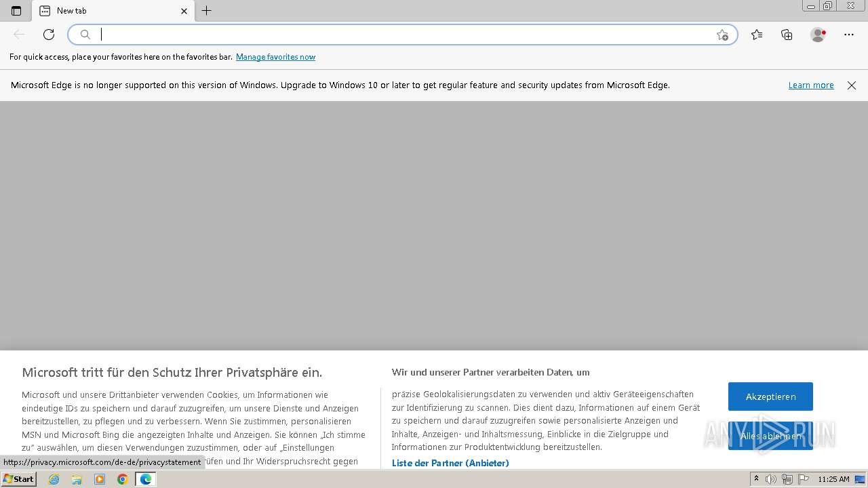The height and width of the screenshot is (488, 868).
Task: Select Microsoft Edge taskbar button
Action: click(x=145, y=479)
